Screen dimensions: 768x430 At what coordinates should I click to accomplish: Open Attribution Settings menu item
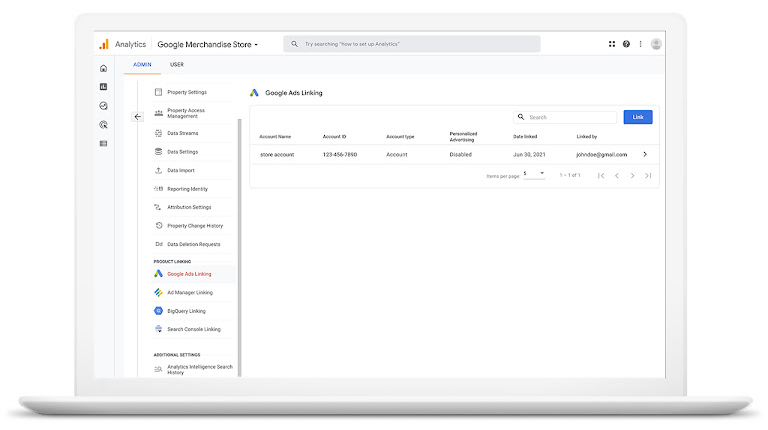tap(192, 207)
